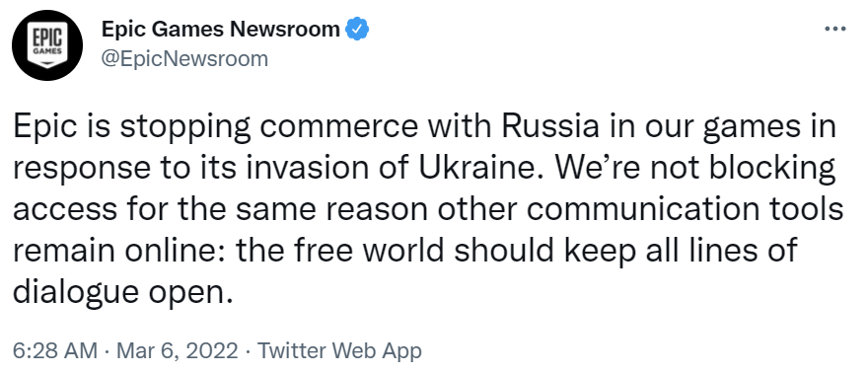
Task: Open the Twitter Web App source link
Action: (x=340, y=350)
